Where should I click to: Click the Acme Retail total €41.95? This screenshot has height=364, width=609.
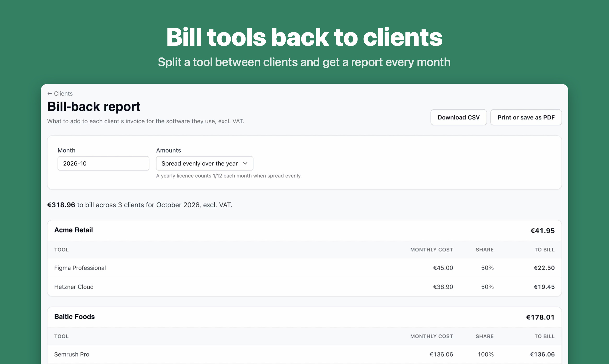click(542, 231)
